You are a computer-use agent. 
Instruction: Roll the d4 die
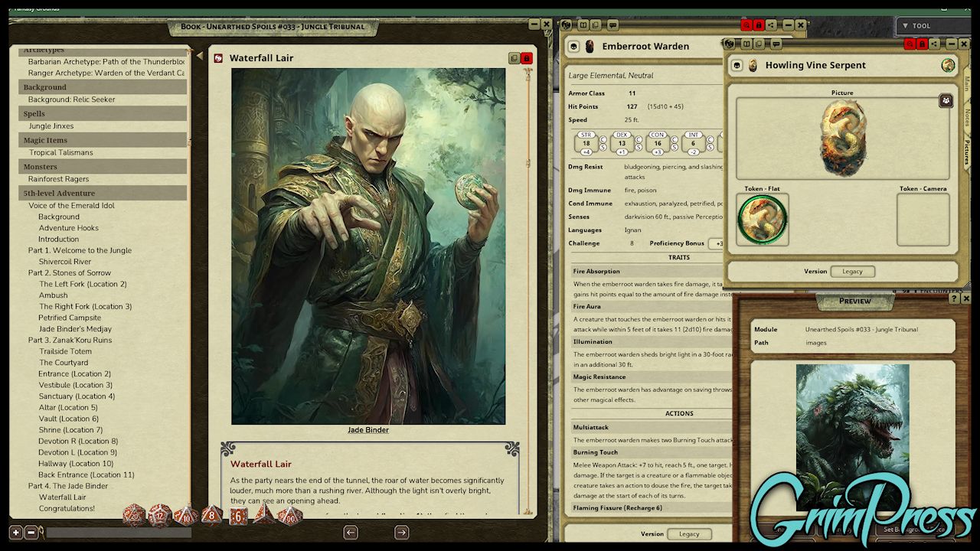[x=264, y=514]
